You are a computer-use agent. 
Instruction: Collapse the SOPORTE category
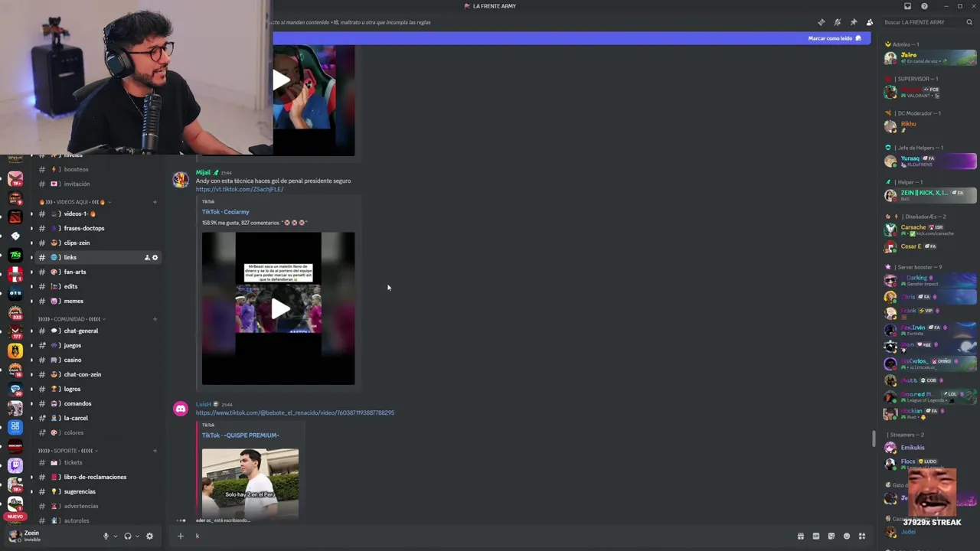point(68,451)
